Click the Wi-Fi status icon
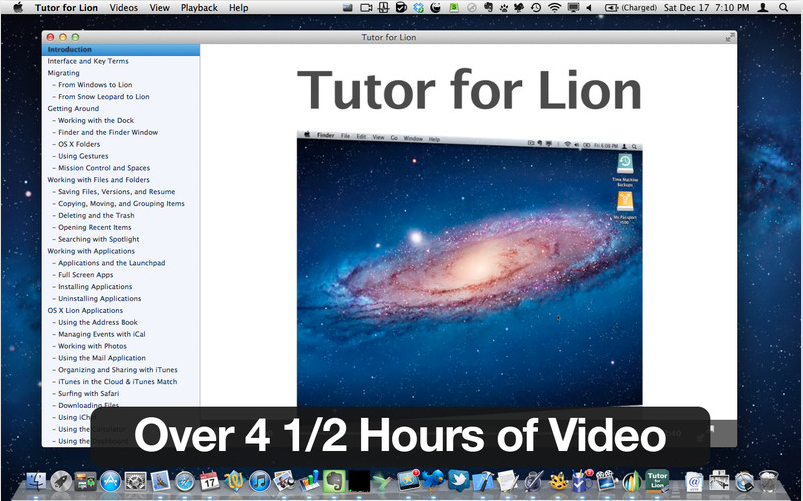803x501 pixels. (x=554, y=8)
